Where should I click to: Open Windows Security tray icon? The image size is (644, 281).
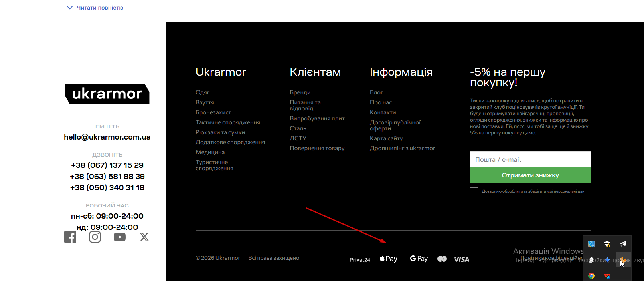[x=607, y=243]
